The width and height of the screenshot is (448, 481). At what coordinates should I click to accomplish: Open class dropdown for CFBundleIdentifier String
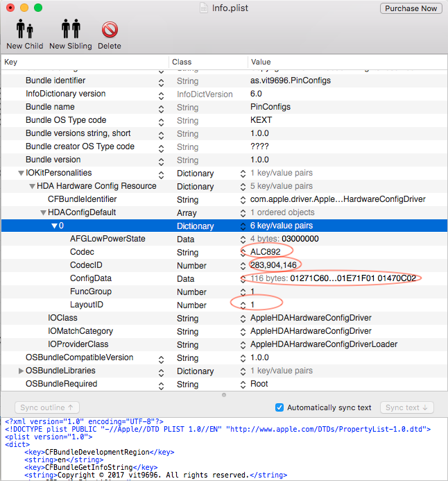[x=243, y=200]
